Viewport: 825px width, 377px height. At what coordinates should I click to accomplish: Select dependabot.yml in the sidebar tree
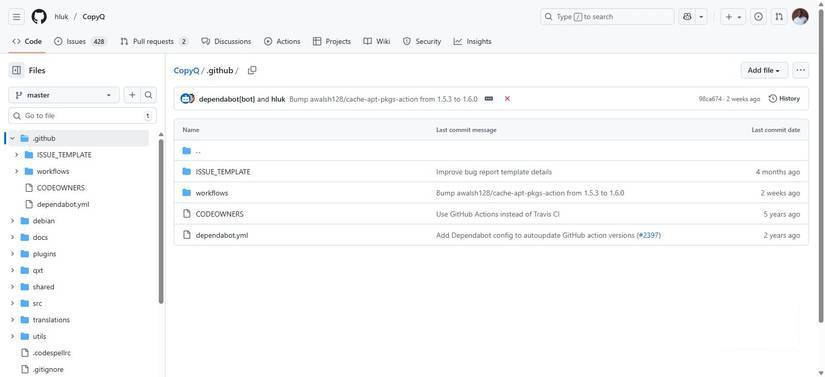click(63, 204)
